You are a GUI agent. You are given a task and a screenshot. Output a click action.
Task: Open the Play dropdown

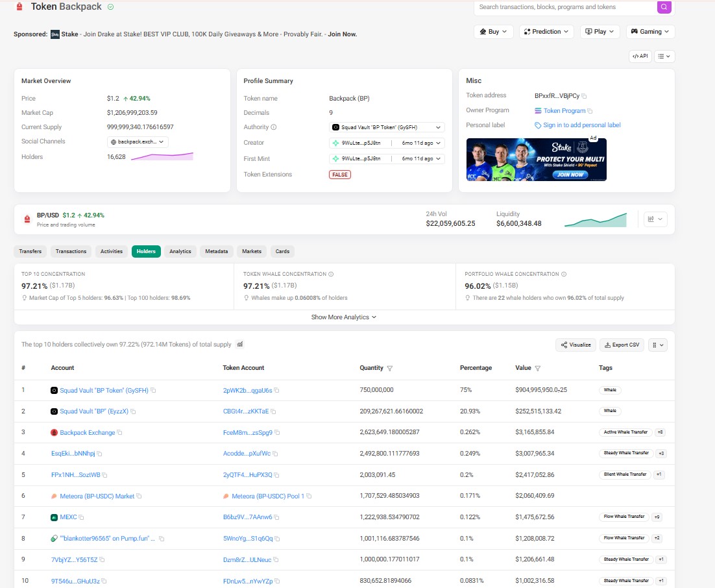click(x=600, y=31)
